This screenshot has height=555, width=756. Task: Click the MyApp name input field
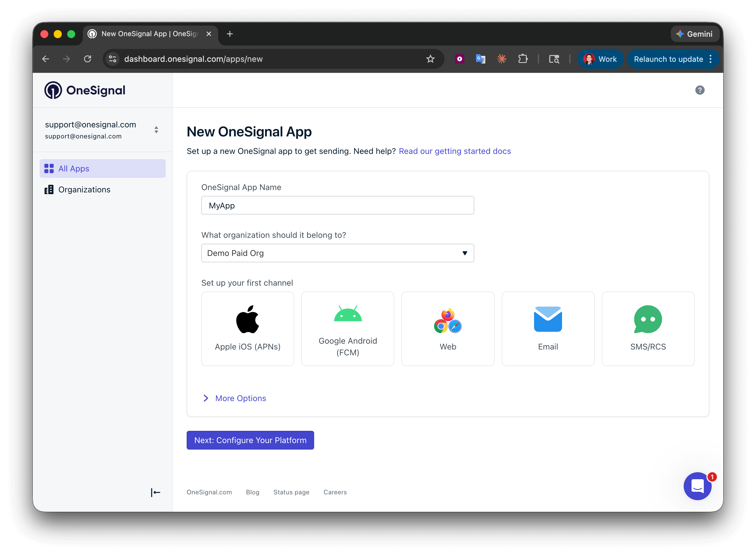tap(337, 205)
